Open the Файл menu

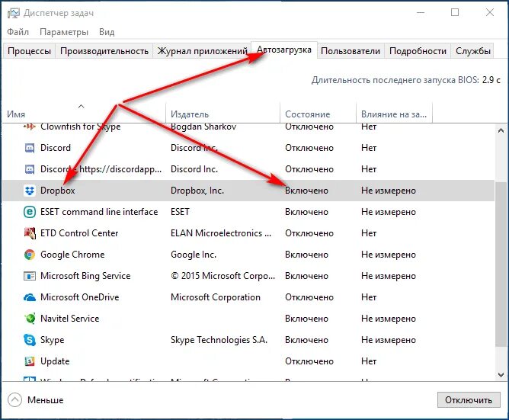18,32
